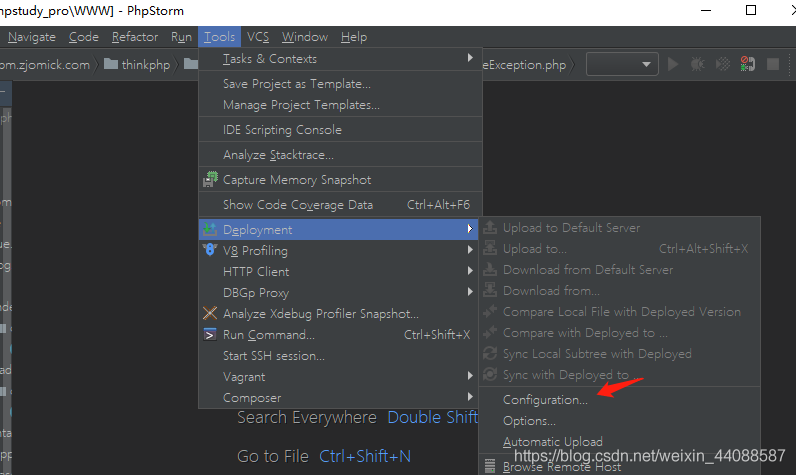This screenshot has height=475, width=796.
Task: Open the Code menu
Action: [x=84, y=37]
